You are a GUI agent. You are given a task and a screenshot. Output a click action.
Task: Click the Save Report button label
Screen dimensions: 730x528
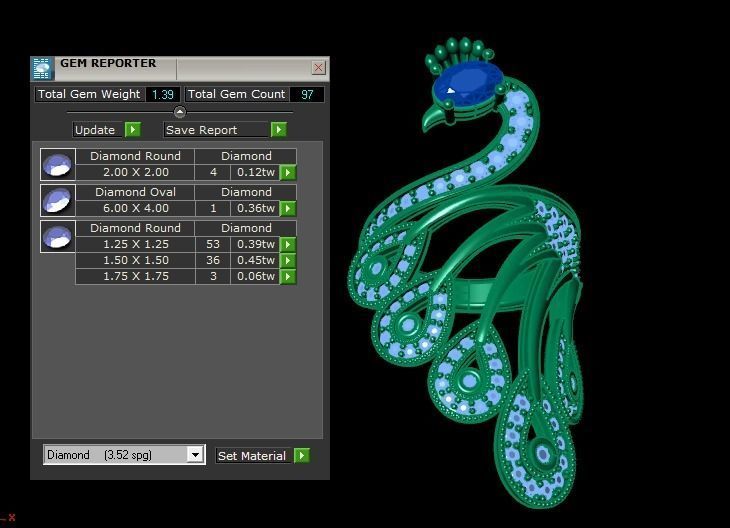(x=217, y=129)
